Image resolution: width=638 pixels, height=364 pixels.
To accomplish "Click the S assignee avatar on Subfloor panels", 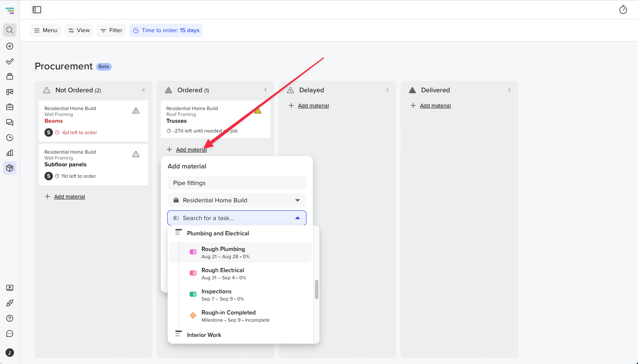I will (49, 176).
